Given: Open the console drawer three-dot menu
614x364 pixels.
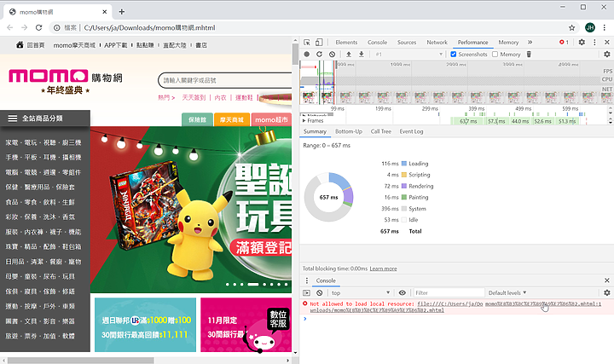Looking at the screenshot, I should [x=307, y=280].
